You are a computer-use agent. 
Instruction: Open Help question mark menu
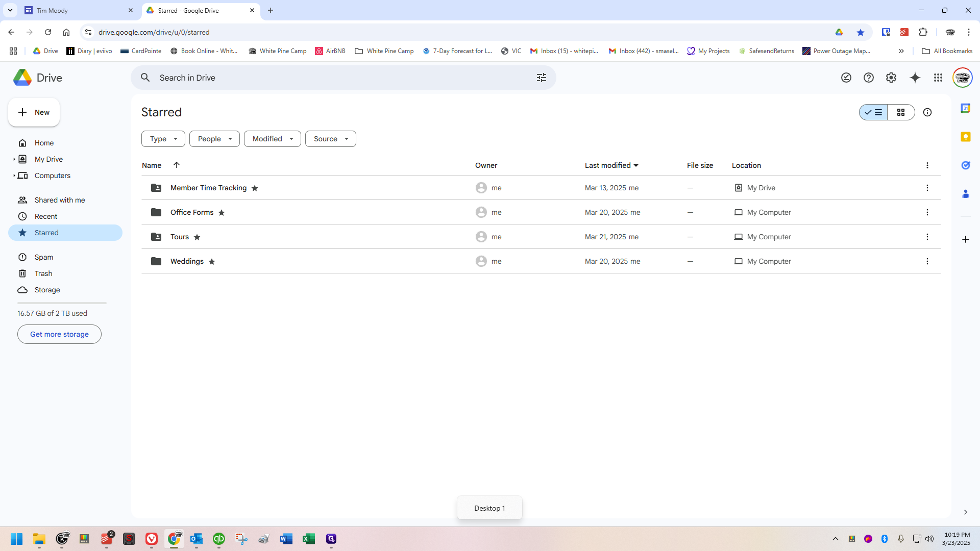pos(868,78)
